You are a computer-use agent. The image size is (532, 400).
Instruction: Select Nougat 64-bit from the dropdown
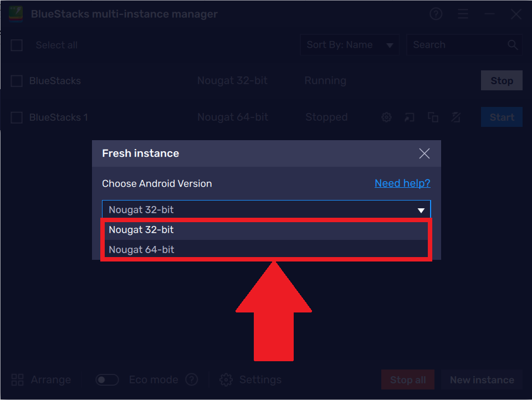(x=267, y=249)
